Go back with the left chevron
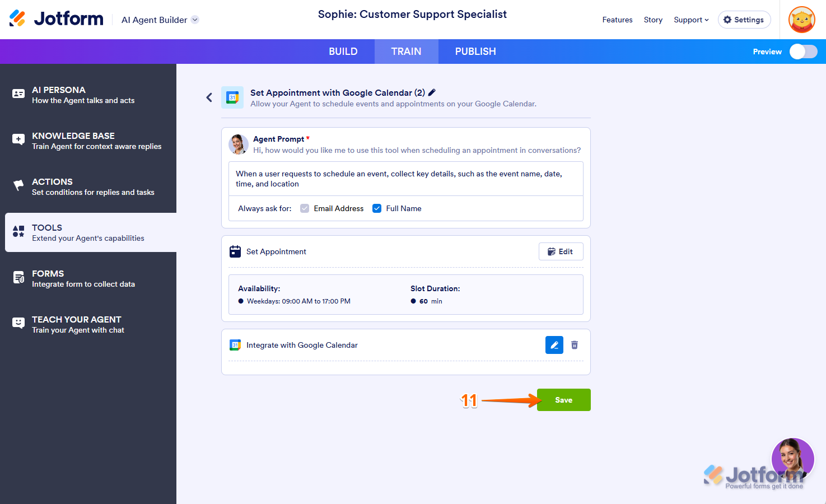Viewport: 826px width, 504px height. coord(209,97)
